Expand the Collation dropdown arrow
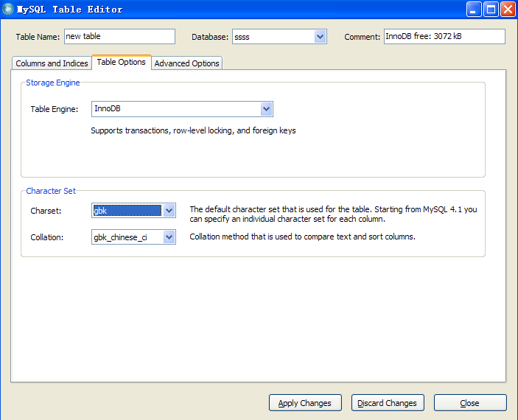Image resolution: width=518 pixels, height=420 pixels. pyautogui.click(x=169, y=237)
